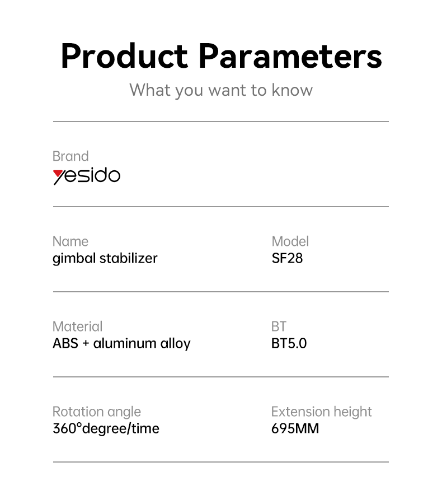Click the divider line beneath the yesido logo
This screenshot has height=504, width=442.
pyautogui.click(x=221, y=207)
